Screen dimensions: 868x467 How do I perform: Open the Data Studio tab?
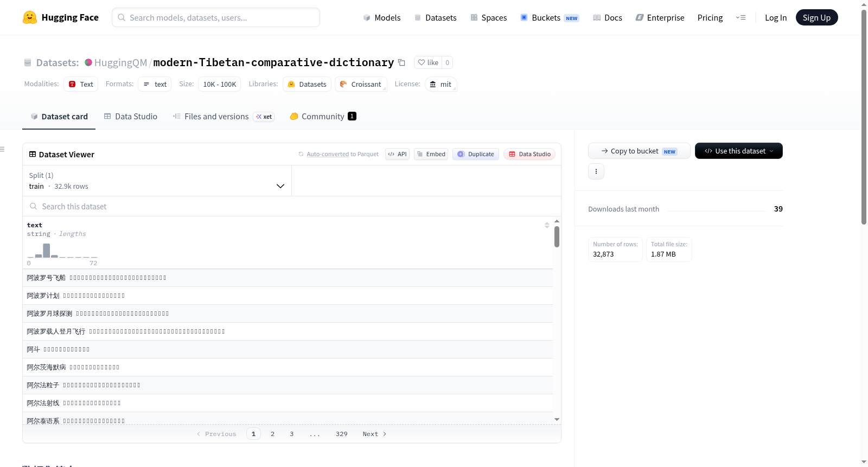point(131,117)
